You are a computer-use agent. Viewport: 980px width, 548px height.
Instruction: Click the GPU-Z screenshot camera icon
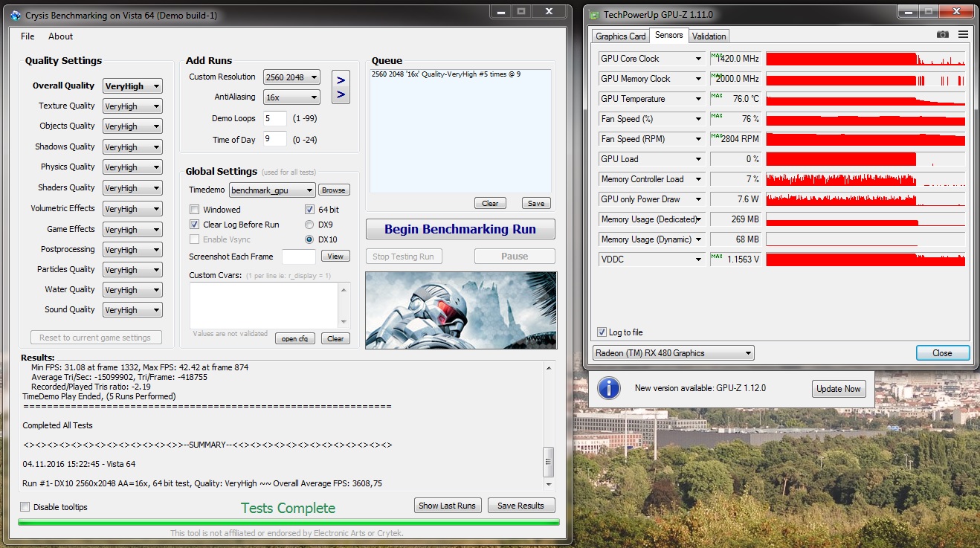[943, 34]
